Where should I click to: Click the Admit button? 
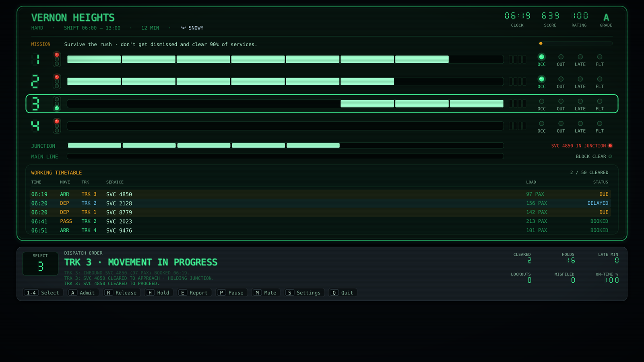click(83, 293)
